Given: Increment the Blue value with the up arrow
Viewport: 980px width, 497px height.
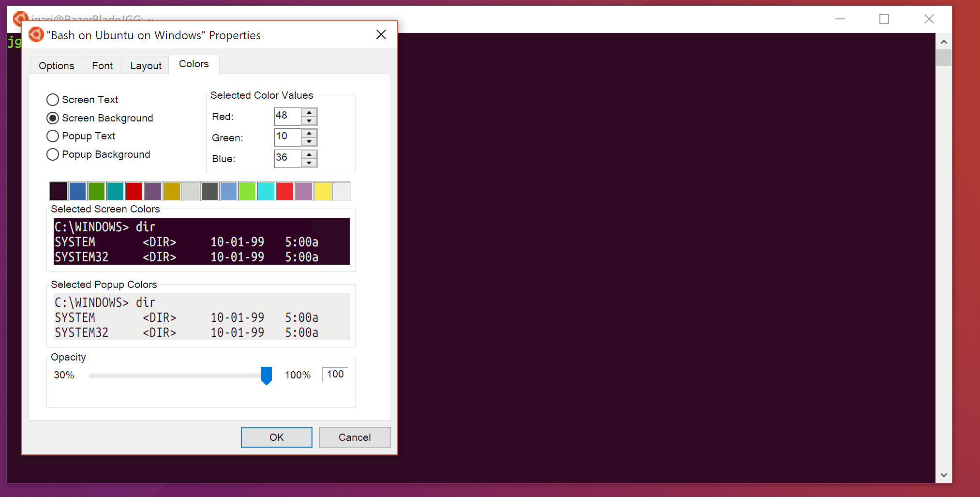Looking at the screenshot, I should click(x=309, y=155).
